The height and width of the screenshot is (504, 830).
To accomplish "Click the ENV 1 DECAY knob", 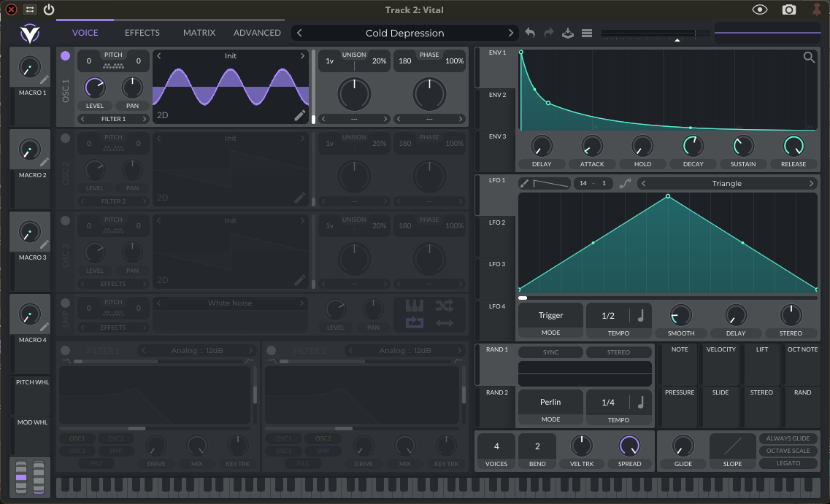I will click(x=693, y=146).
